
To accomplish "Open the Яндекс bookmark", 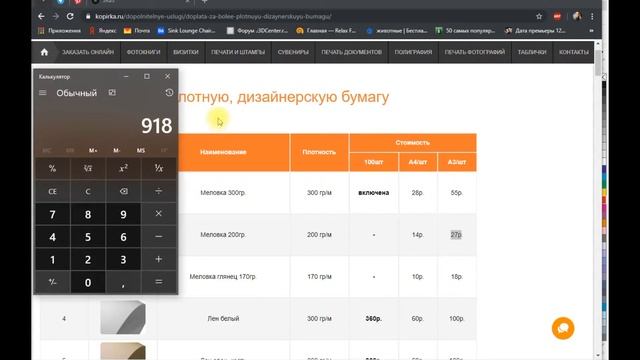I will coord(103,31).
